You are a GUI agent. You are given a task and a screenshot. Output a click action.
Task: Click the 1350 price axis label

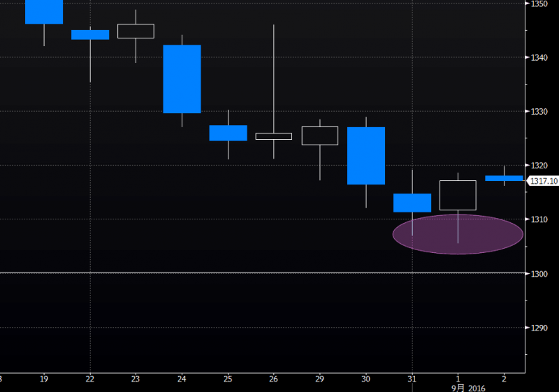point(538,3)
